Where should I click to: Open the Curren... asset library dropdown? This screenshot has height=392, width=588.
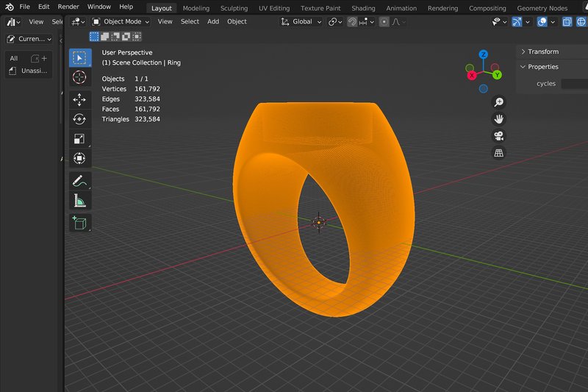click(29, 39)
